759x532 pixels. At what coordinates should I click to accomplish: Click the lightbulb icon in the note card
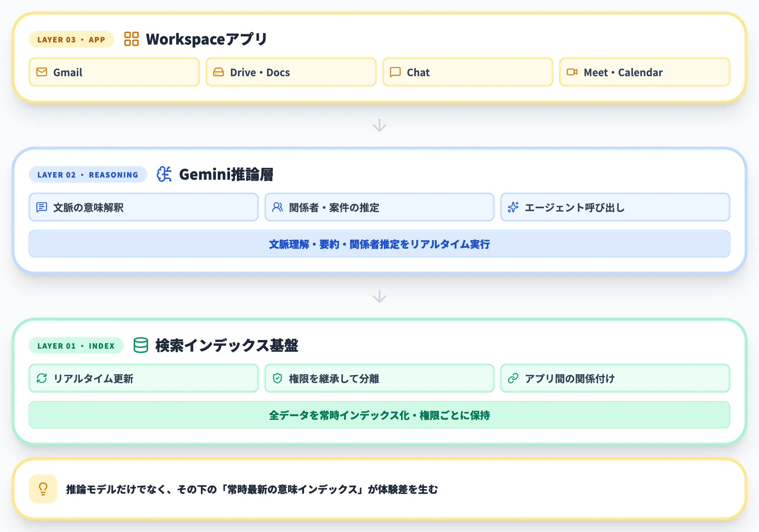(43, 488)
